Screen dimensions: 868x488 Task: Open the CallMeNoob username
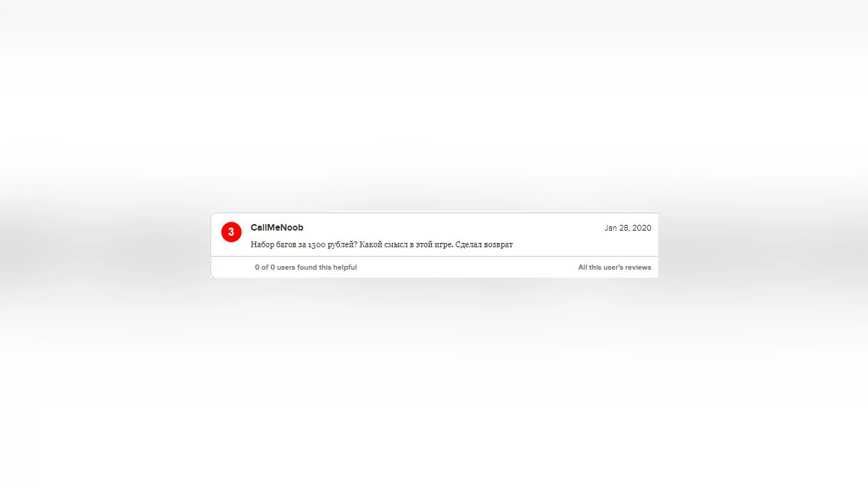tap(277, 228)
